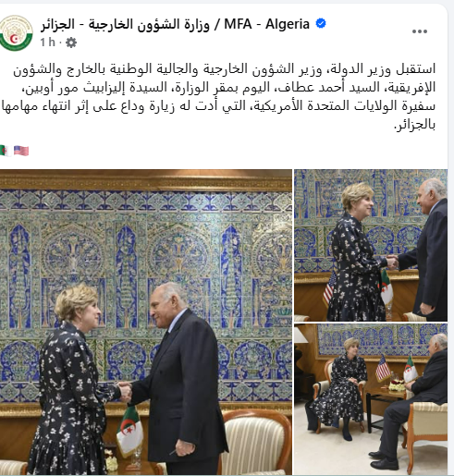Open the post options three-dots menu

click(x=420, y=31)
